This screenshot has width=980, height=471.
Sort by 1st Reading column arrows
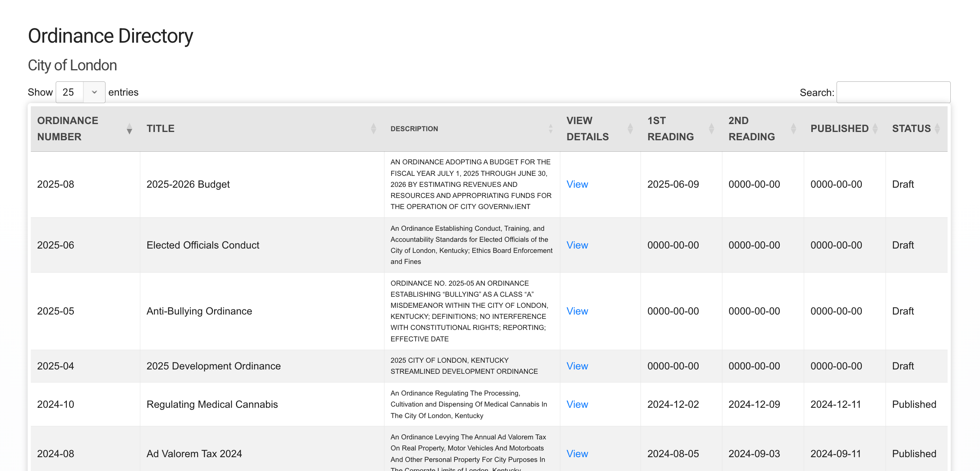(711, 129)
